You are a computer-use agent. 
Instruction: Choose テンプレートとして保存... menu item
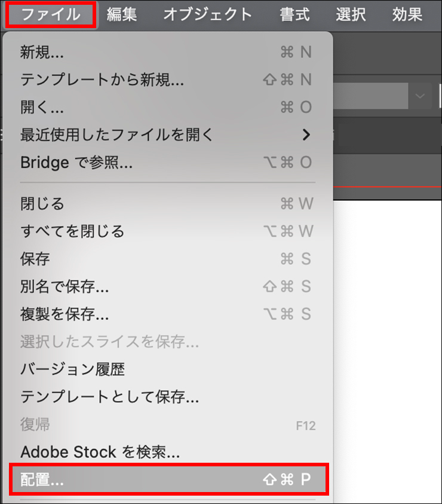[109, 396]
